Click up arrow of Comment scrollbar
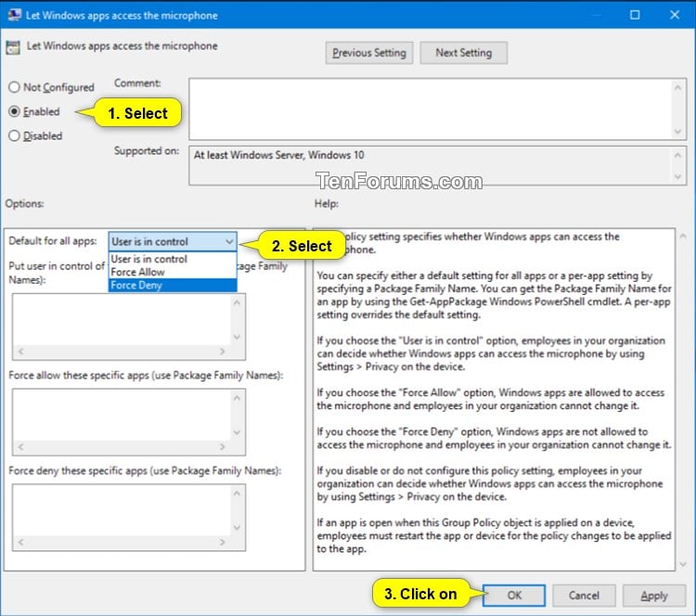This screenshot has width=696, height=616. pos(677,87)
